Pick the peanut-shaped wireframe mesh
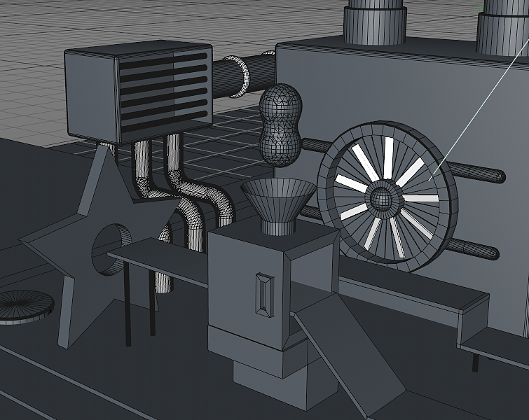 coord(280,125)
